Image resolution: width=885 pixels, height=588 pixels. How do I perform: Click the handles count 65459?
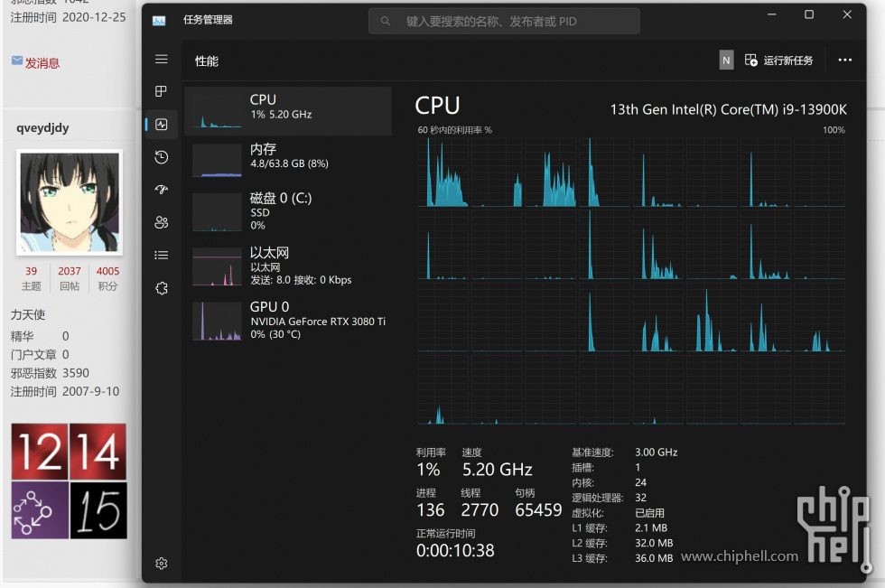pyautogui.click(x=538, y=510)
